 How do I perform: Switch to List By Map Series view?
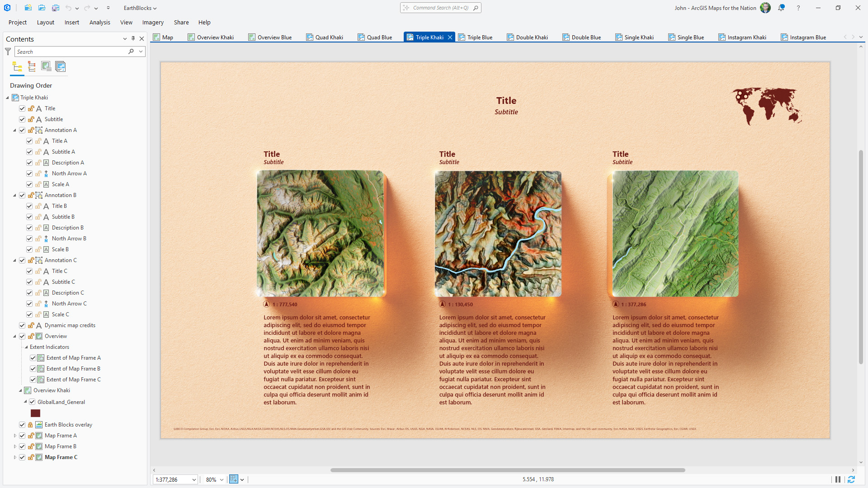(x=61, y=67)
